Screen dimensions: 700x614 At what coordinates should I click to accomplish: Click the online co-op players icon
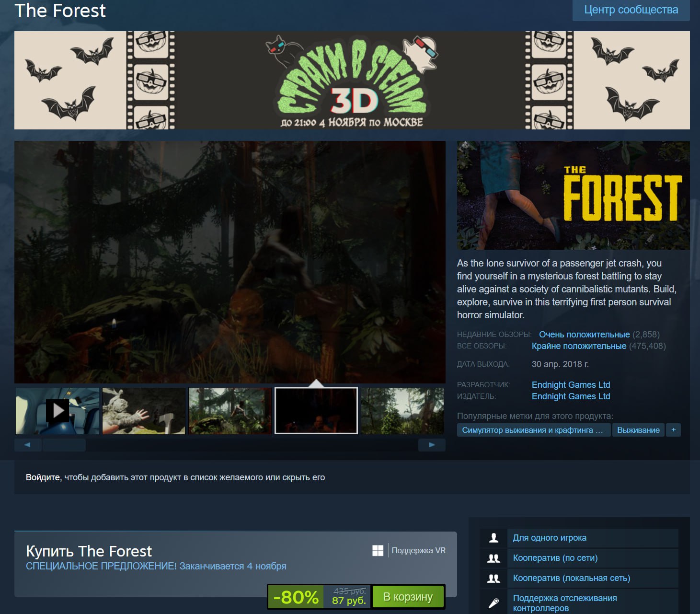[x=493, y=558]
